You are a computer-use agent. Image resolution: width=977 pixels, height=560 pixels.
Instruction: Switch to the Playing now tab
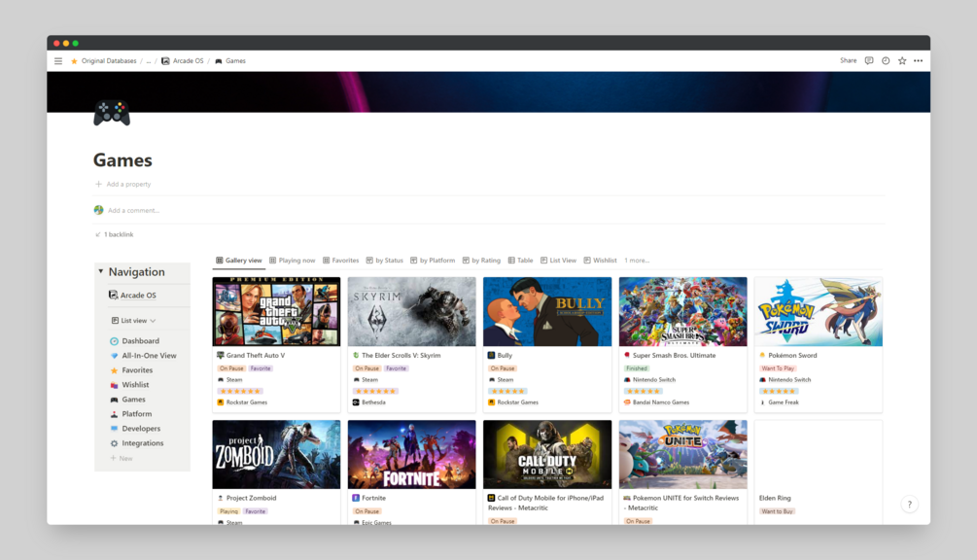tap(293, 261)
